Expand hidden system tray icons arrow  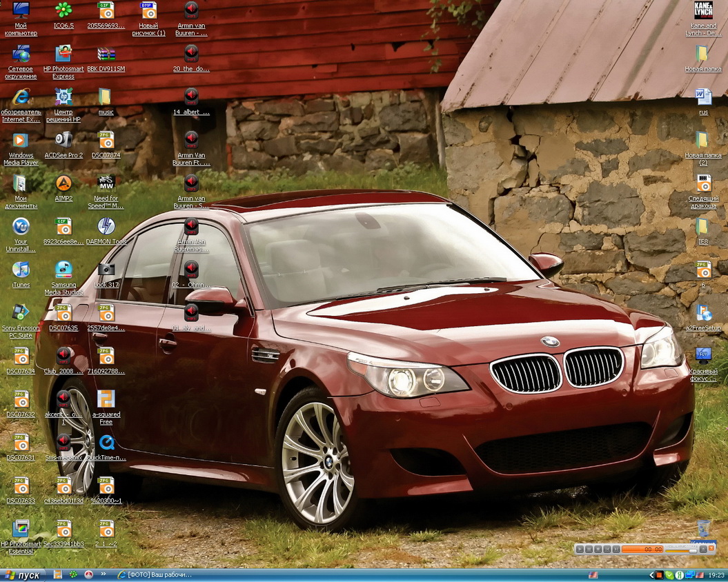[x=651, y=575]
